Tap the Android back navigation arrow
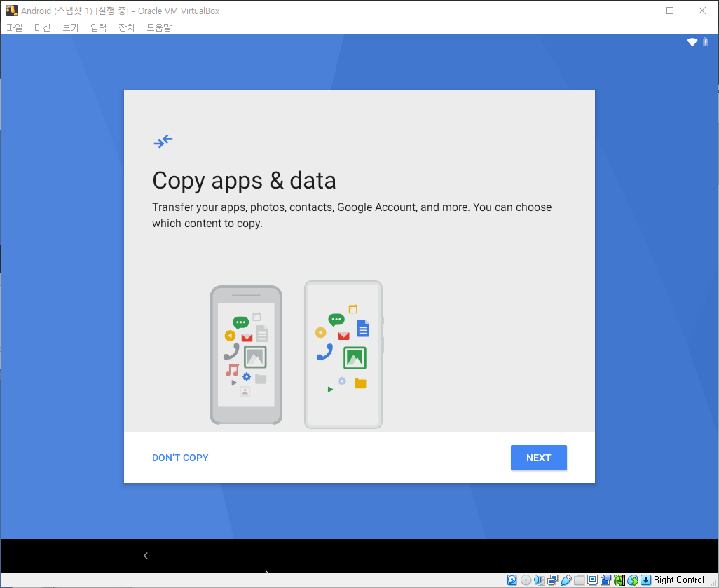 point(145,556)
